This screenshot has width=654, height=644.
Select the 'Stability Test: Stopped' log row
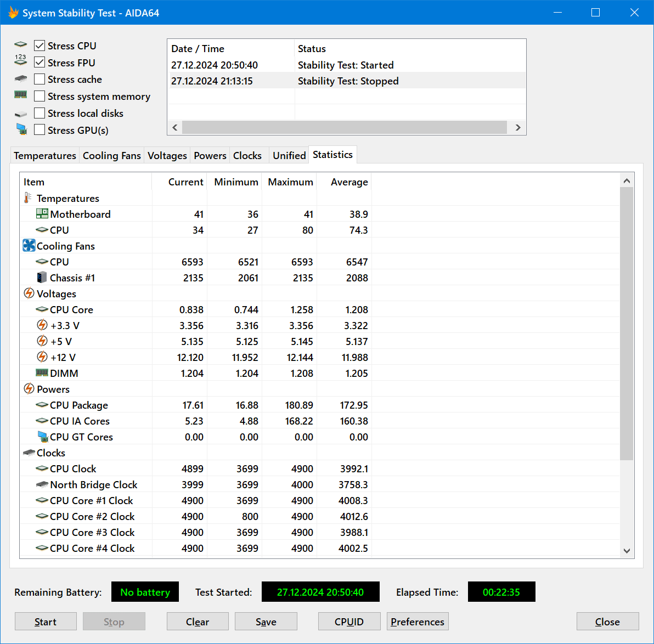346,81
